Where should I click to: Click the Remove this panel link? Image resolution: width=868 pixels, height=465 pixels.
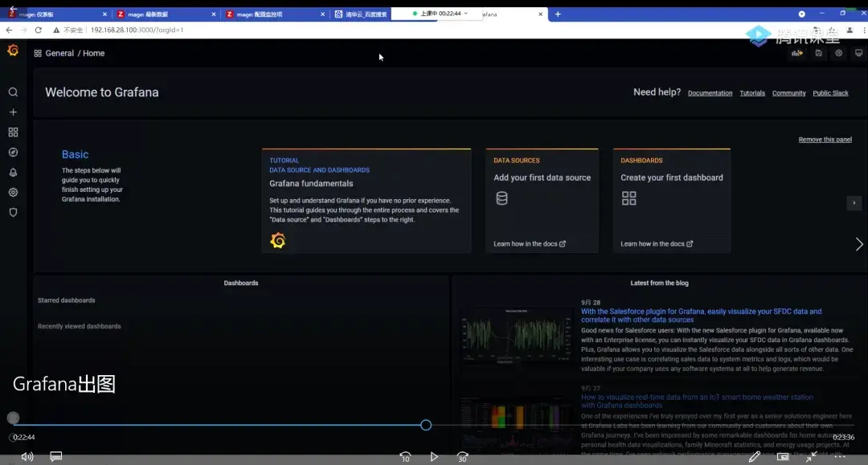825,139
